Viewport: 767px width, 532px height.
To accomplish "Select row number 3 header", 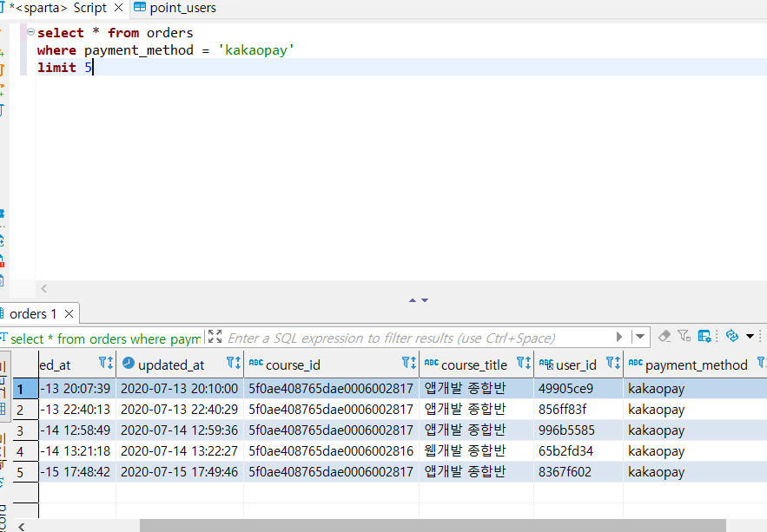I will tap(25, 430).
